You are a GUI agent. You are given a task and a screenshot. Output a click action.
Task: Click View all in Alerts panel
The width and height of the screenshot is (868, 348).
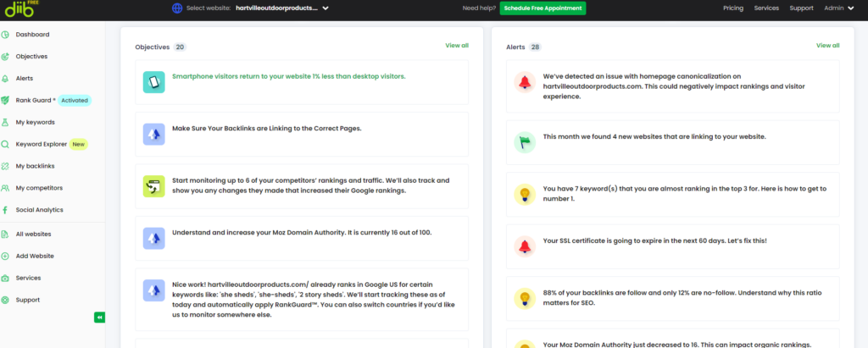tap(827, 46)
